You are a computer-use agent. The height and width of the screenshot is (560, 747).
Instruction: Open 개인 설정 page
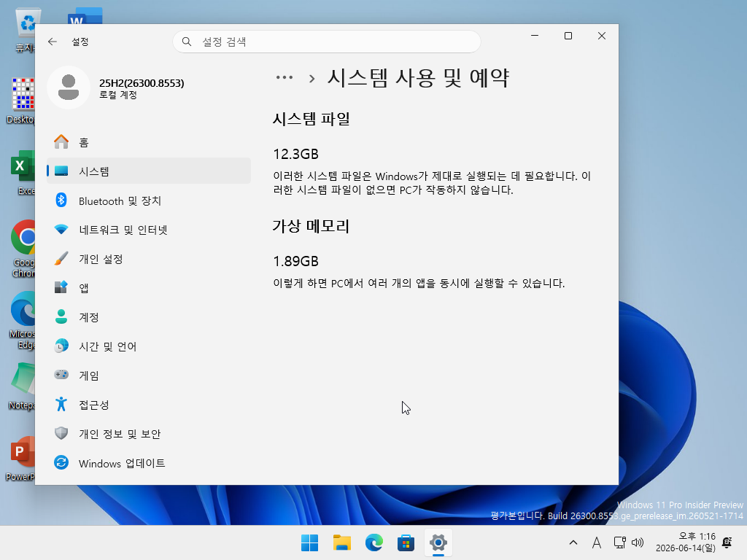coord(149,259)
